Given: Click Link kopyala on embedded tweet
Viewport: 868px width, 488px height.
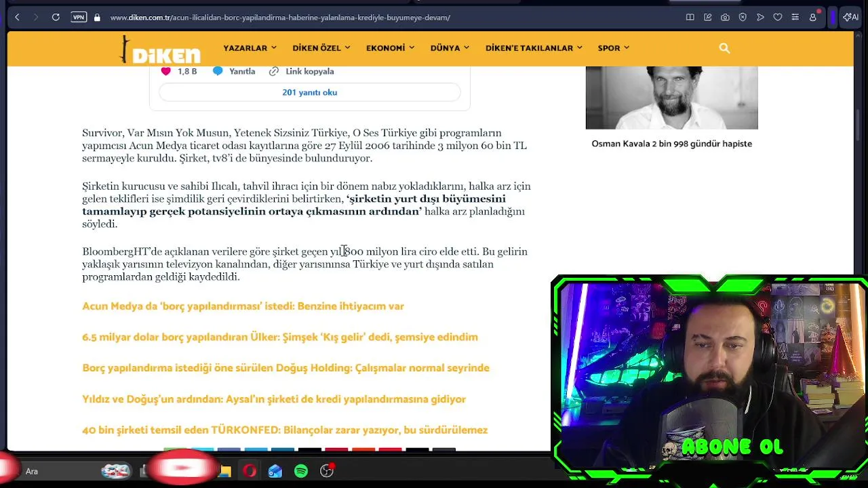Looking at the screenshot, I should click(x=301, y=71).
